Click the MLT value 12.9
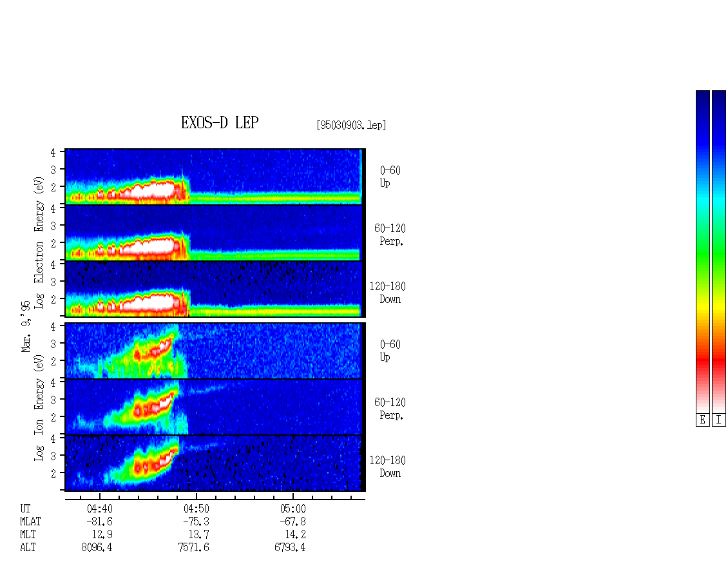728x564 pixels. point(102,535)
